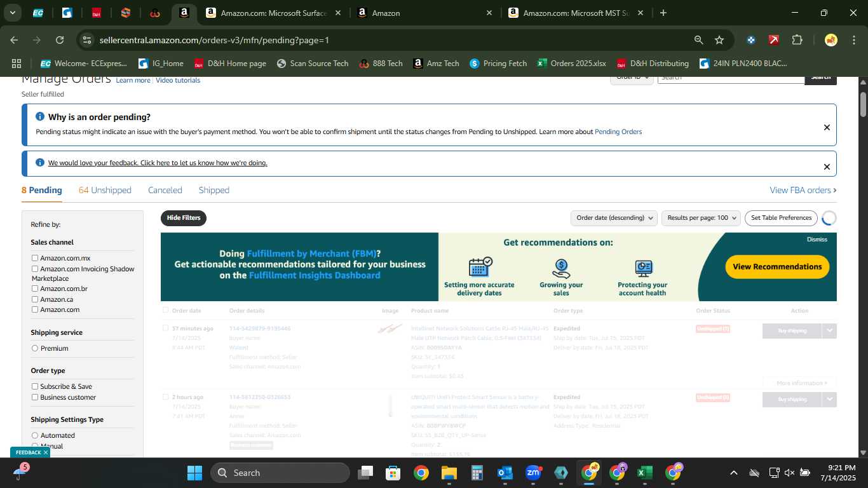
Task: Switch to the 64 Unshipped tab
Action: click(105, 190)
